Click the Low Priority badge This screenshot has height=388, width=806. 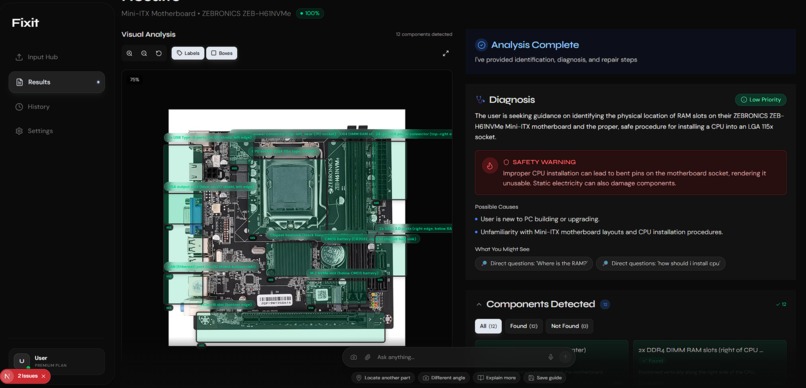coord(760,100)
